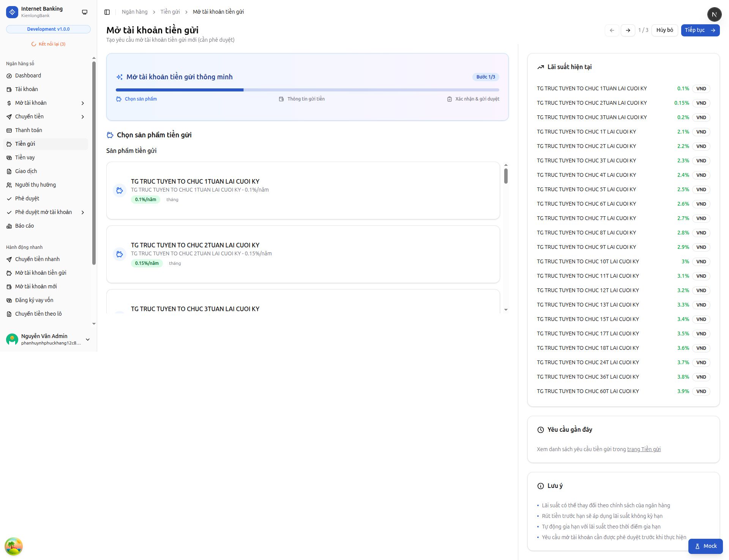The image size is (729, 560).
Task: Select product 1TUAN LAI CUOI KY card
Action: coord(303,190)
